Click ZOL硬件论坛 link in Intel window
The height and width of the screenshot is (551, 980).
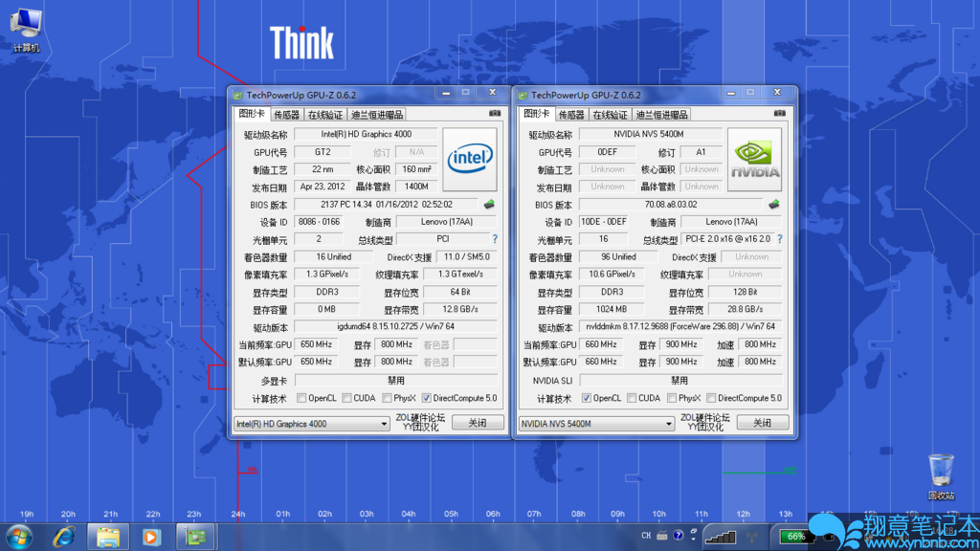pyautogui.click(x=421, y=417)
